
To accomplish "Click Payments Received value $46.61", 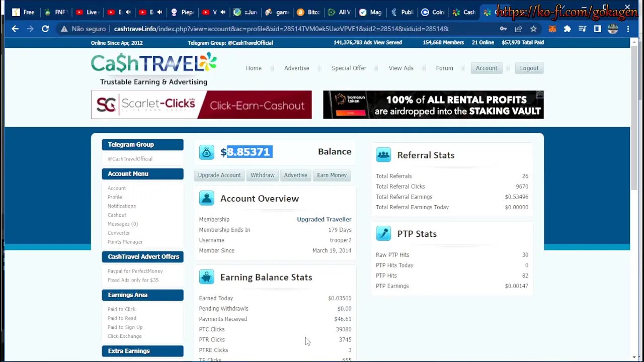I will (x=343, y=319).
